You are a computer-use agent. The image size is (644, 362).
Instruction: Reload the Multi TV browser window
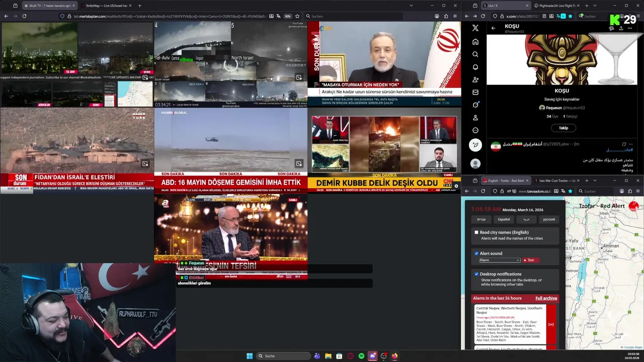(x=24, y=16)
